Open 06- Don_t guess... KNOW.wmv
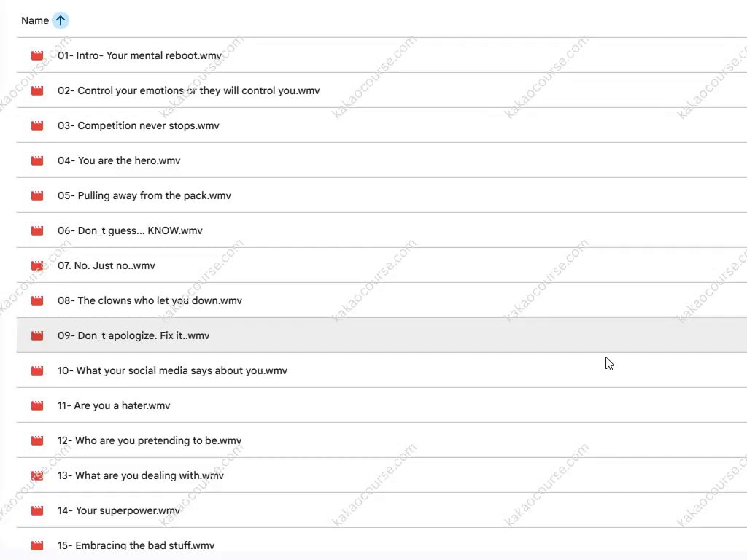The width and height of the screenshot is (747, 560). coord(130,230)
